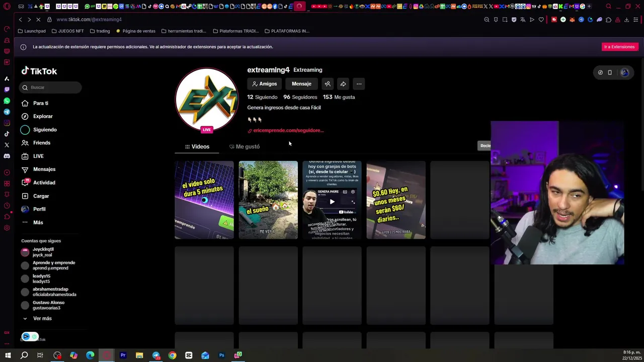This screenshot has width=644, height=362.
Task: Open Photoshop from taskbar
Action: (221, 355)
